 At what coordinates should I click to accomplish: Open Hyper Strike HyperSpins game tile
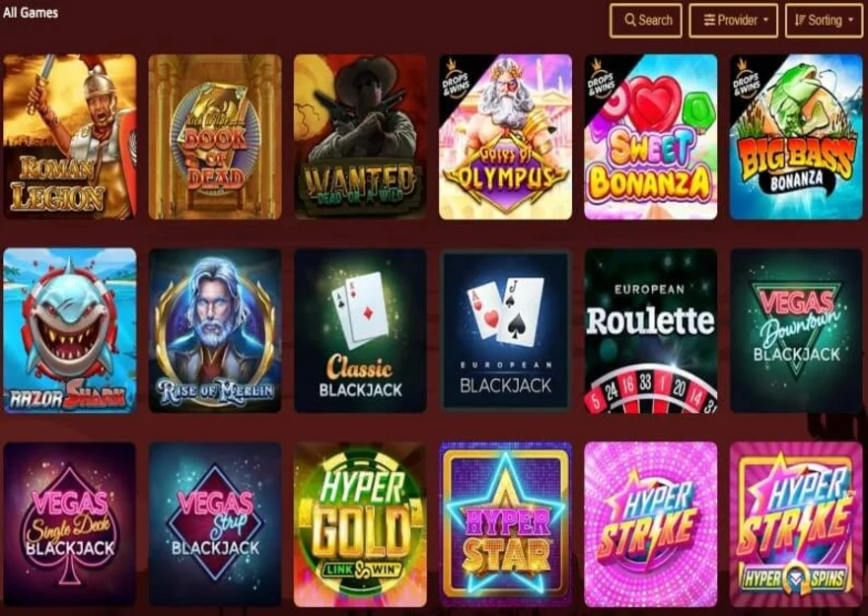pyautogui.click(x=796, y=524)
